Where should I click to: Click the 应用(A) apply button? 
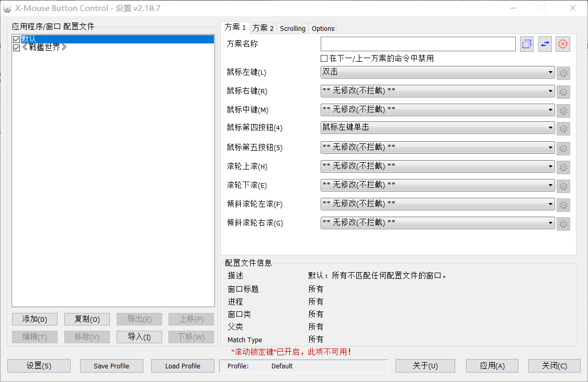(x=492, y=366)
